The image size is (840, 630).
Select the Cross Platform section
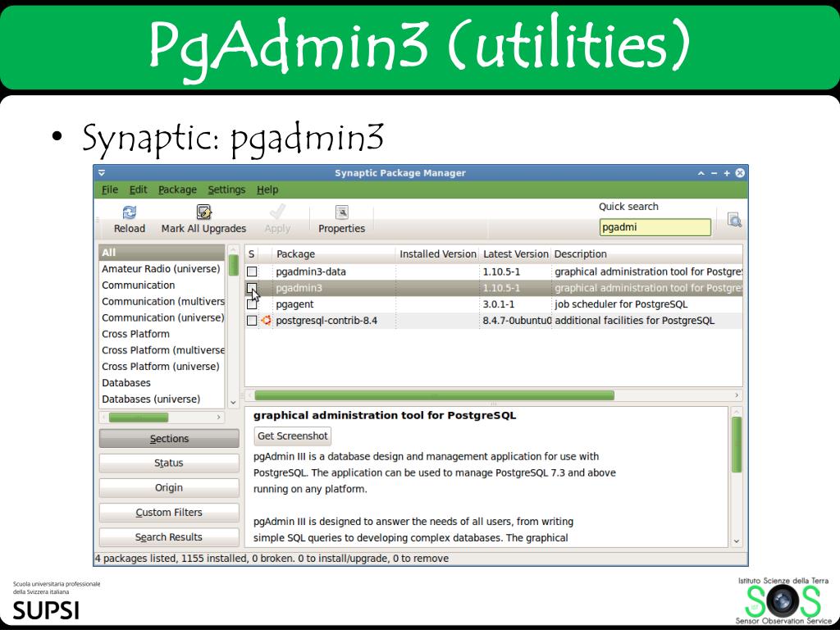click(x=162, y=334)
